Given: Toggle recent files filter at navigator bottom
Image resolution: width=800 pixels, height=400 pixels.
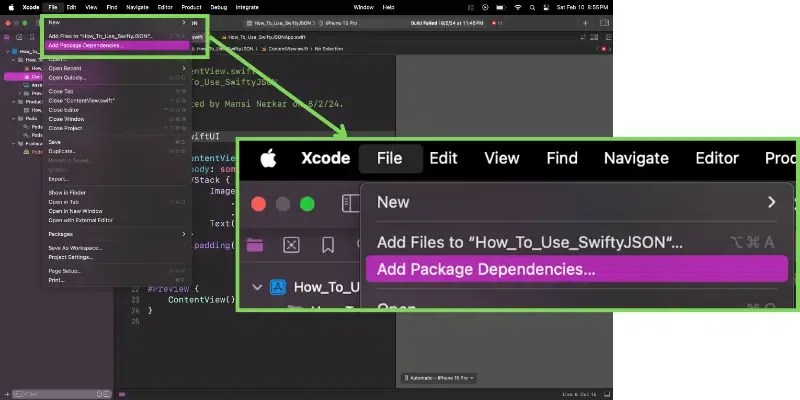Looking at the screenshot, I should tap(99, 394).
